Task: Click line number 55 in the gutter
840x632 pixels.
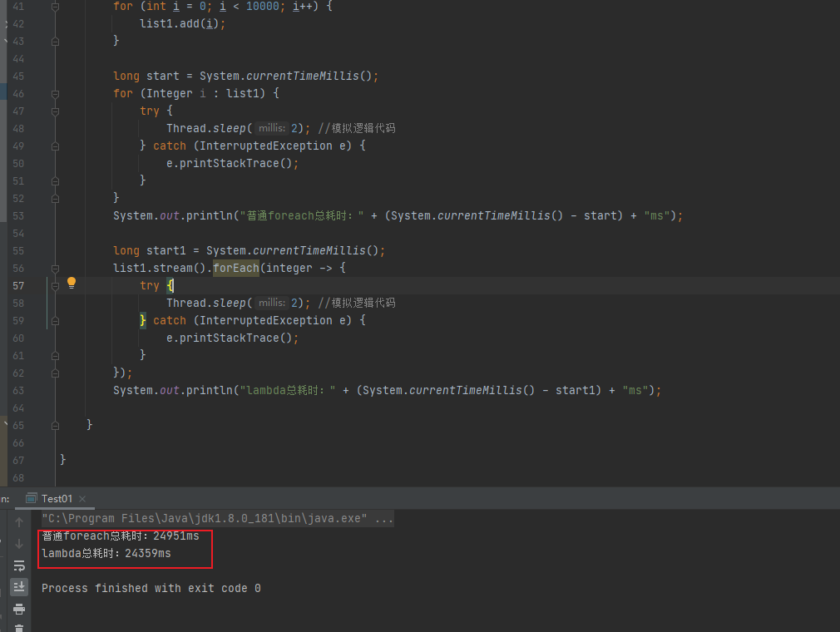Action: point(18,250)
